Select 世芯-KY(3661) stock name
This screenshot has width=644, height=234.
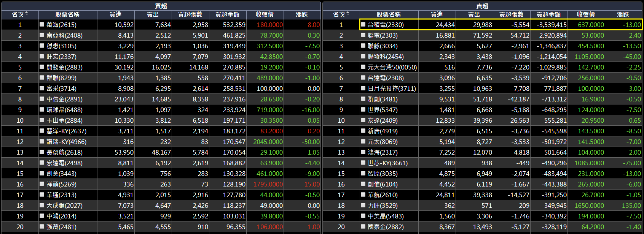387,163
